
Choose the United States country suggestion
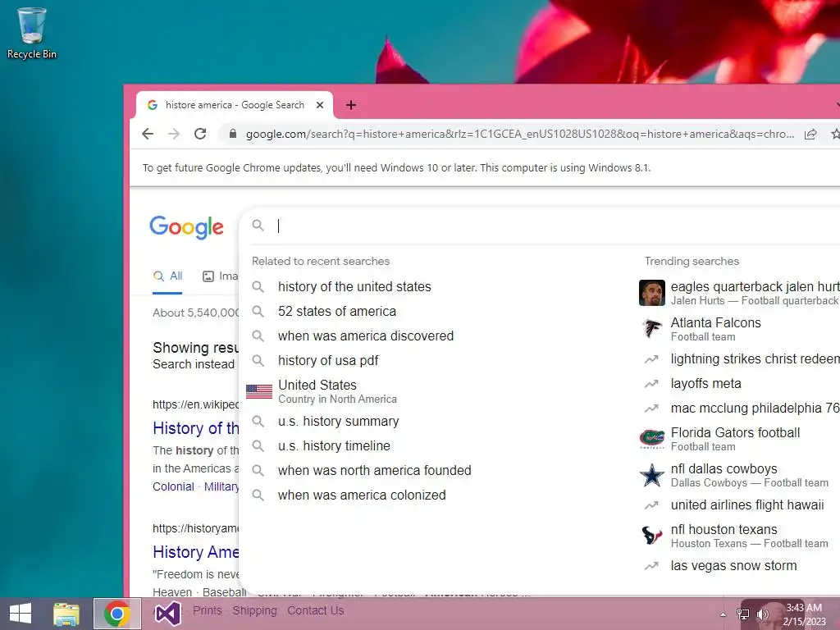[337, 391]
